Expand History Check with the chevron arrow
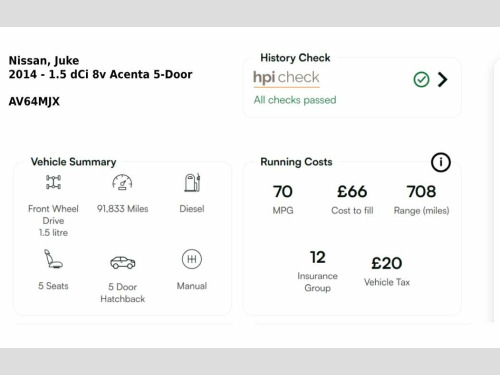Image resolution: width=500 pixels, height=375 pixels. [x=443, y=80]
